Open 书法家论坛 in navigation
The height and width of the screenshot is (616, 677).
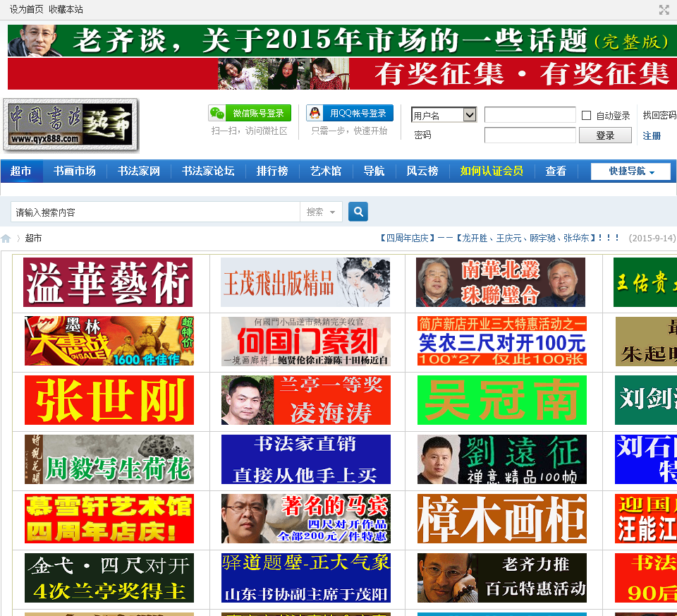tap(208, 171)
